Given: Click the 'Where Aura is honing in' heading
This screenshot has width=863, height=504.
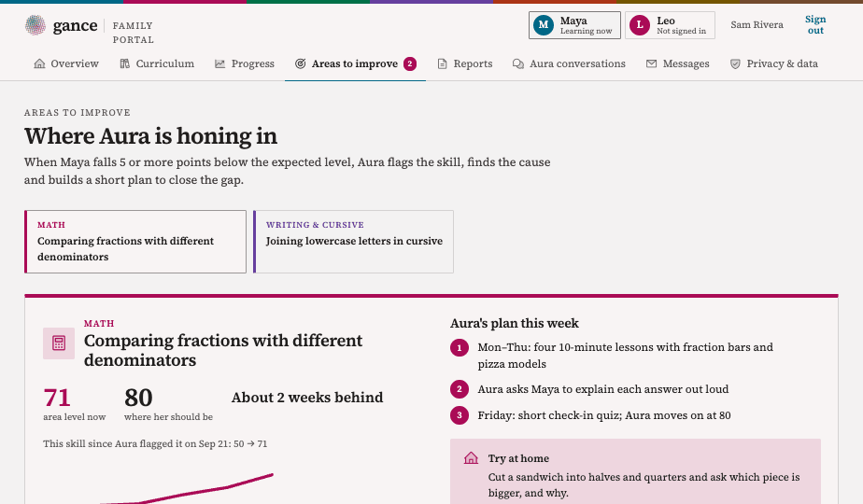Looking at the screenshot, I should (150, 136).
